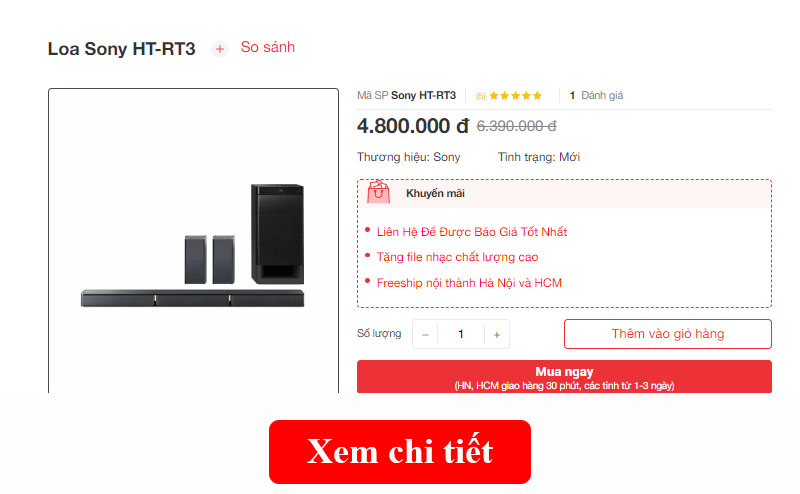This screenshot has width=800, height=494.
Task: Click the Thương hiệu: Sony brand label
Action: 409,157
